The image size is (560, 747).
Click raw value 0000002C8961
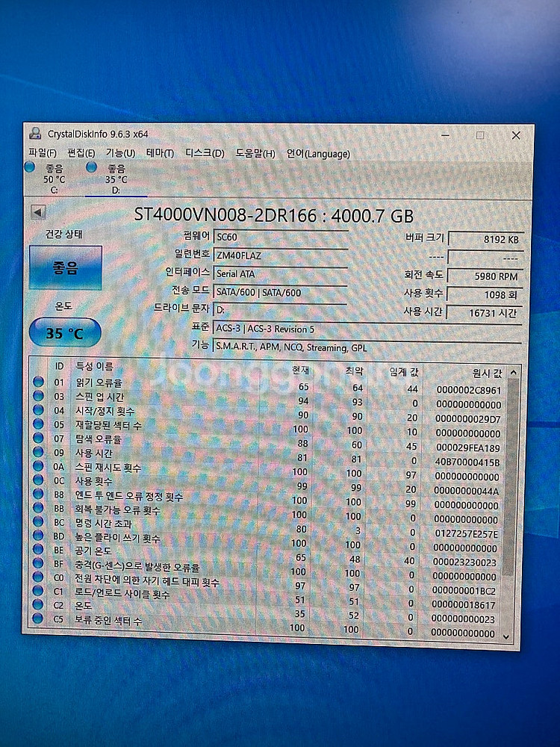click(x=469, y=390)
